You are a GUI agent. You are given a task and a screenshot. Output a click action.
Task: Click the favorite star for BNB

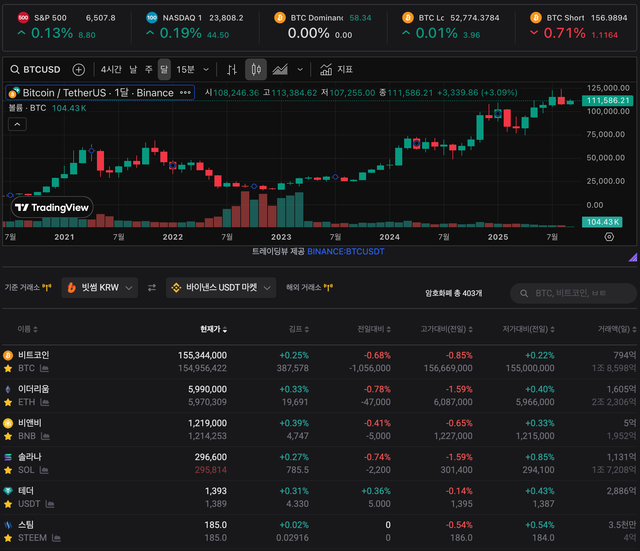coord(8,436)
